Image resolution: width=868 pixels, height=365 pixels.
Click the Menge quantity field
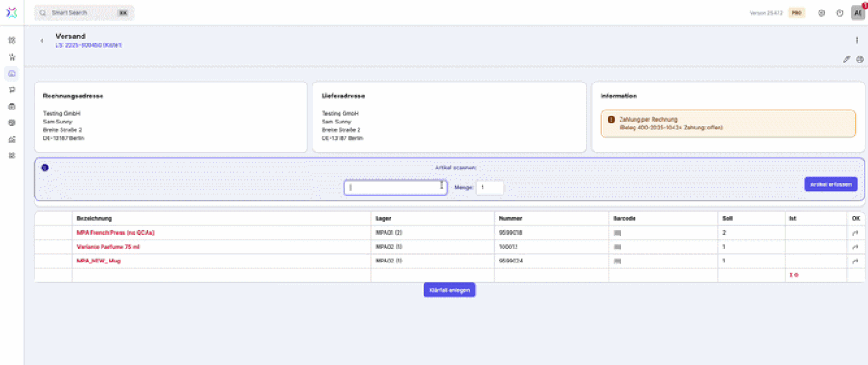tap(490, 187)
